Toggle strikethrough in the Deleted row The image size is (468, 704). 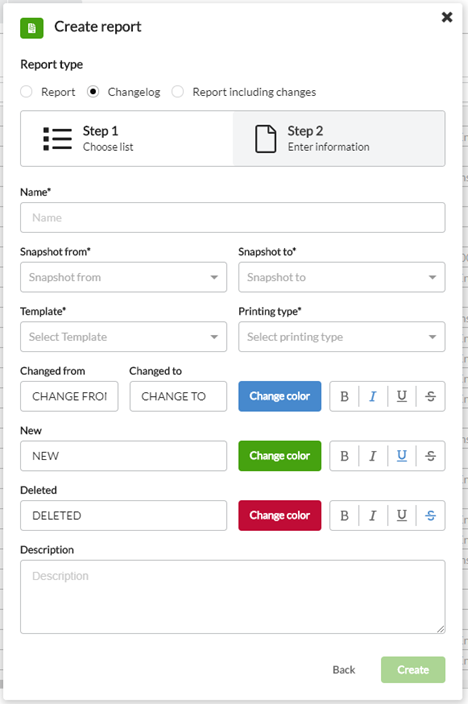tap(430, 515)
